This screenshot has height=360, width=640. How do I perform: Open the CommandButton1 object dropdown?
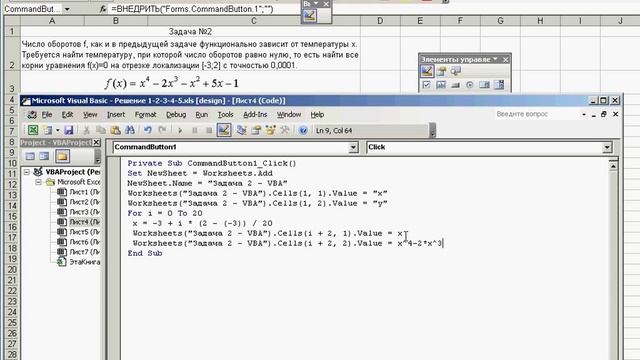pyautogui.click(x=353, y=147)
